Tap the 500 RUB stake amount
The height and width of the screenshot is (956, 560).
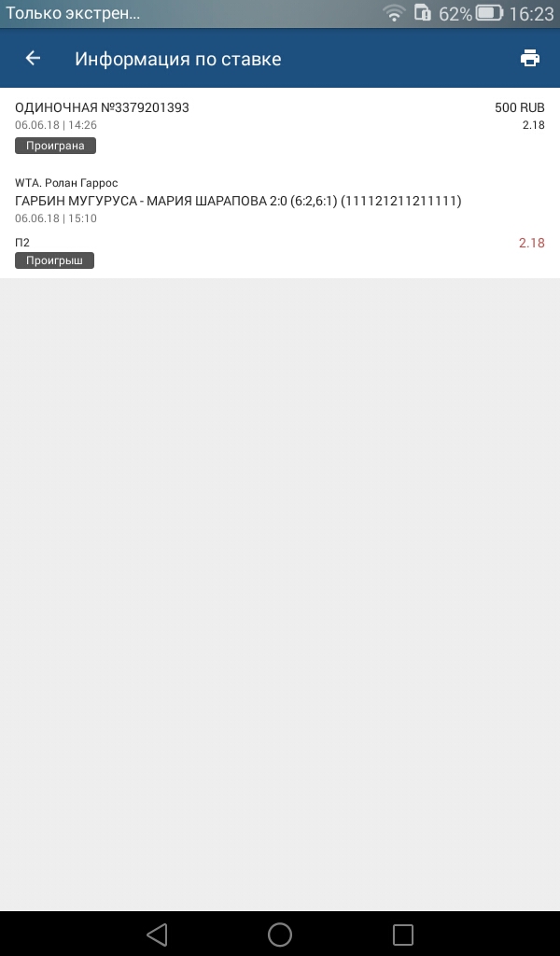[519, 107]
